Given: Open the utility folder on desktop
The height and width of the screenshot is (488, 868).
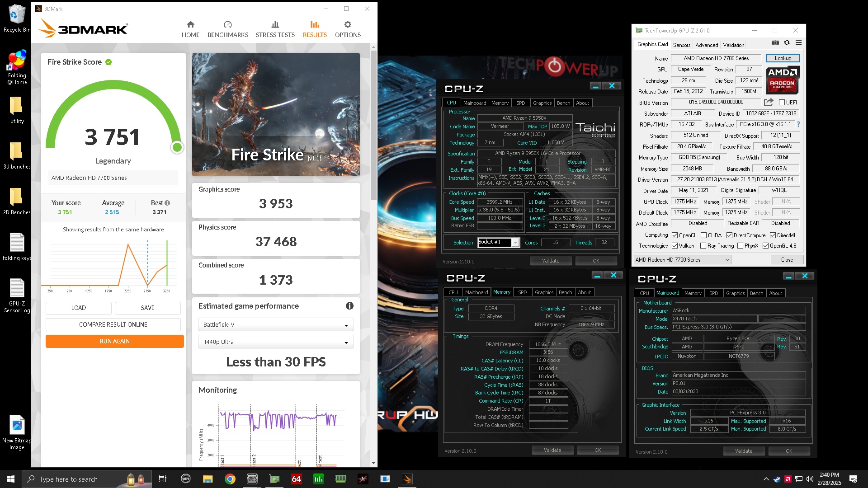Looking at the screenshot, I should (17, 110).
